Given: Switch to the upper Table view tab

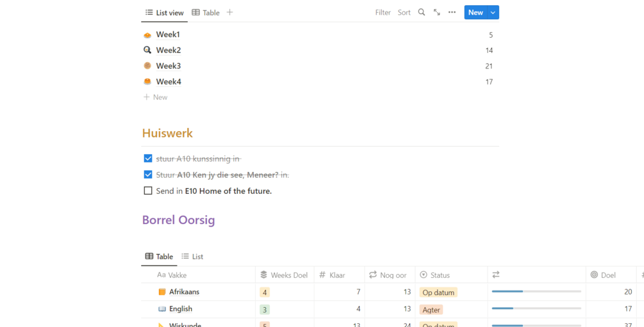Looking at the screenshot, I should pyautogui.click(x=206, y=12).
